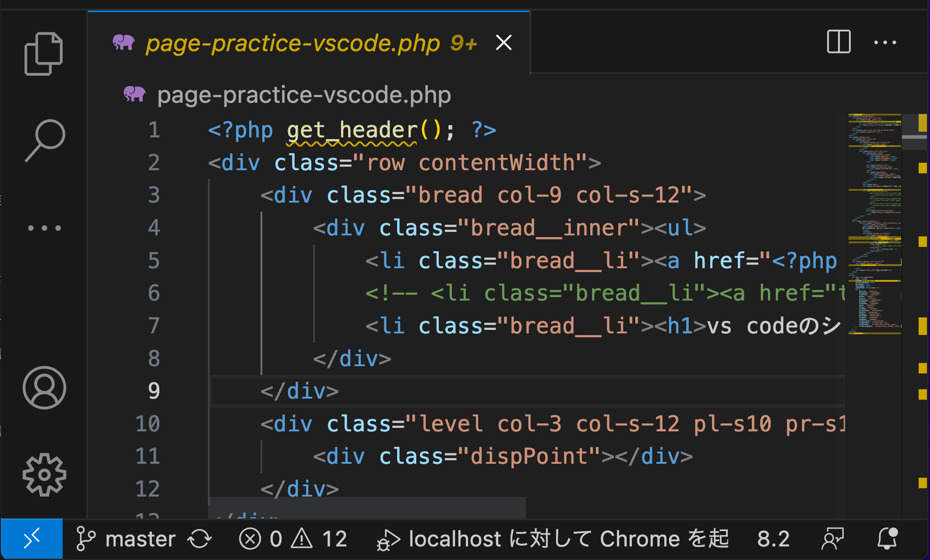Split the editor to the right
Image resolution: width=930 pixels, height=560 pixels.
[838, 42]
